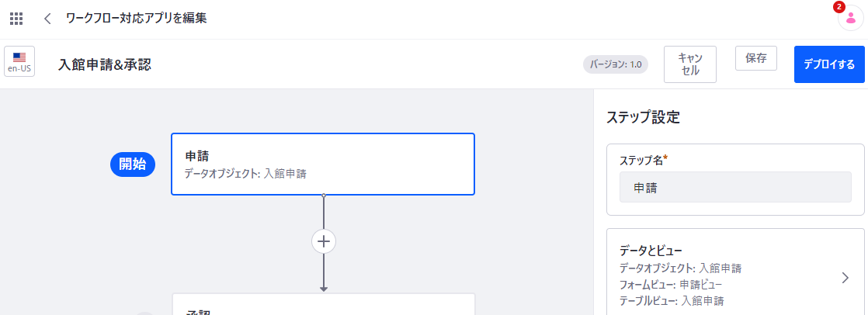Screen dimensions: 868x315
Task: Click the キャンセル button
Action: 690,64
